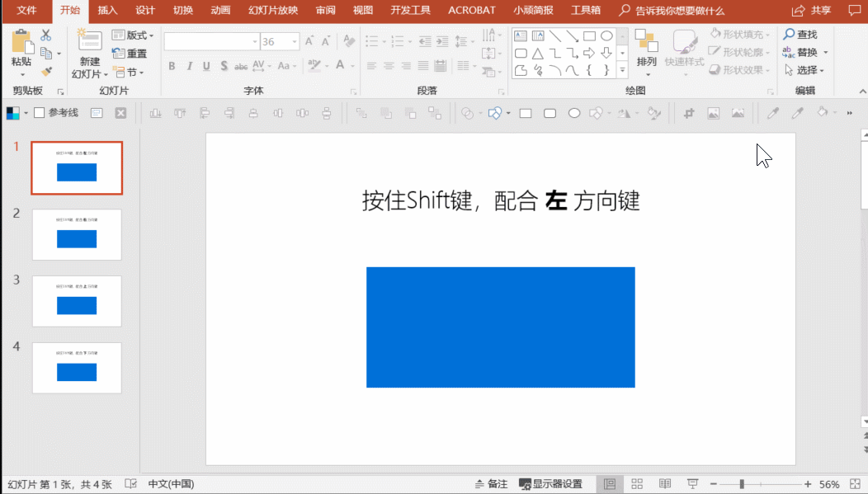868x494 pixels.
Task: Switch to the ACROBAT tab
Action: coord(472,11)
